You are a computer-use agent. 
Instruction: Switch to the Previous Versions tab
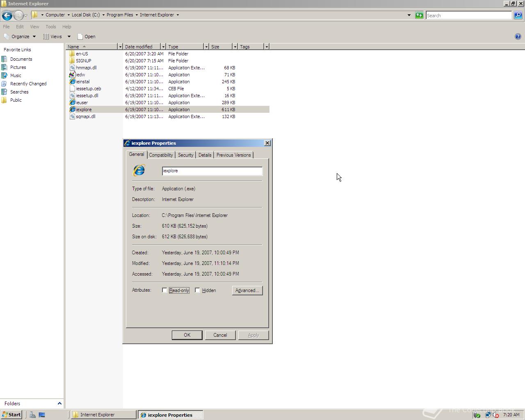(233, 155)
